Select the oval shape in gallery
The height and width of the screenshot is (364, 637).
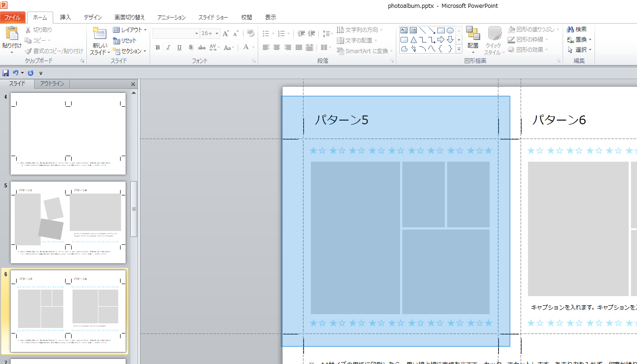(450, 30)
